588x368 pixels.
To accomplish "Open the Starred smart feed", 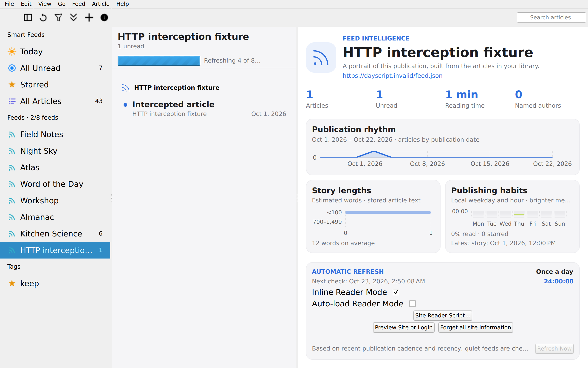I will coord(55,85).
